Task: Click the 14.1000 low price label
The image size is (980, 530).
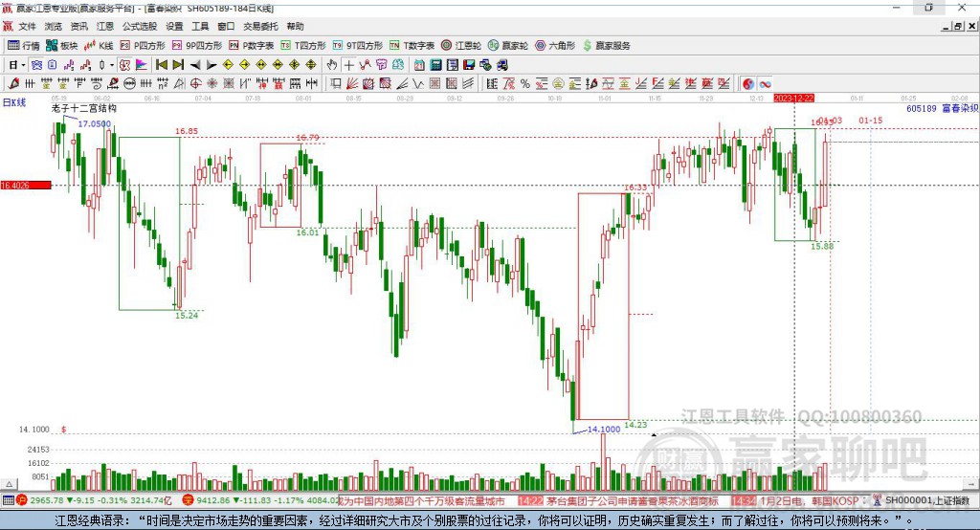Action: tap(604, 429)
